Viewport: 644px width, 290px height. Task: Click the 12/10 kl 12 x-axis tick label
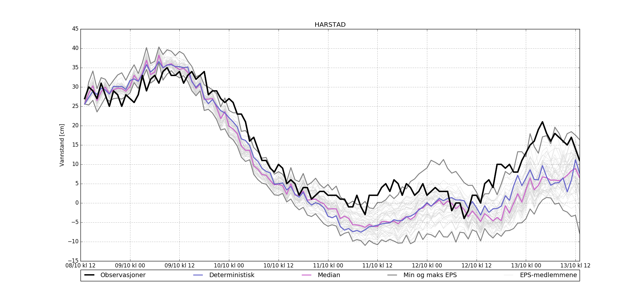click(477, 266)
